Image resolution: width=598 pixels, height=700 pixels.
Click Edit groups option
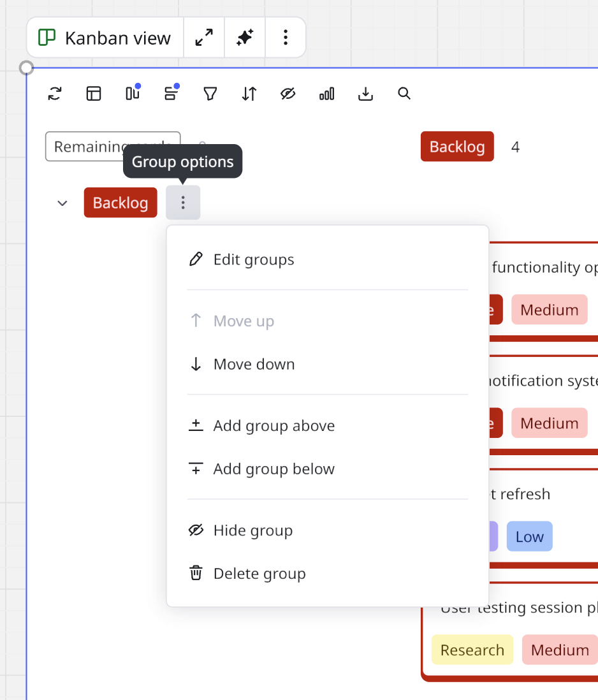(x=253, y=259)
